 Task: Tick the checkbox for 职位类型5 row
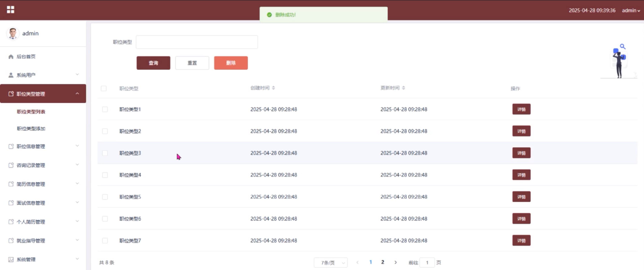pos(105,197)
